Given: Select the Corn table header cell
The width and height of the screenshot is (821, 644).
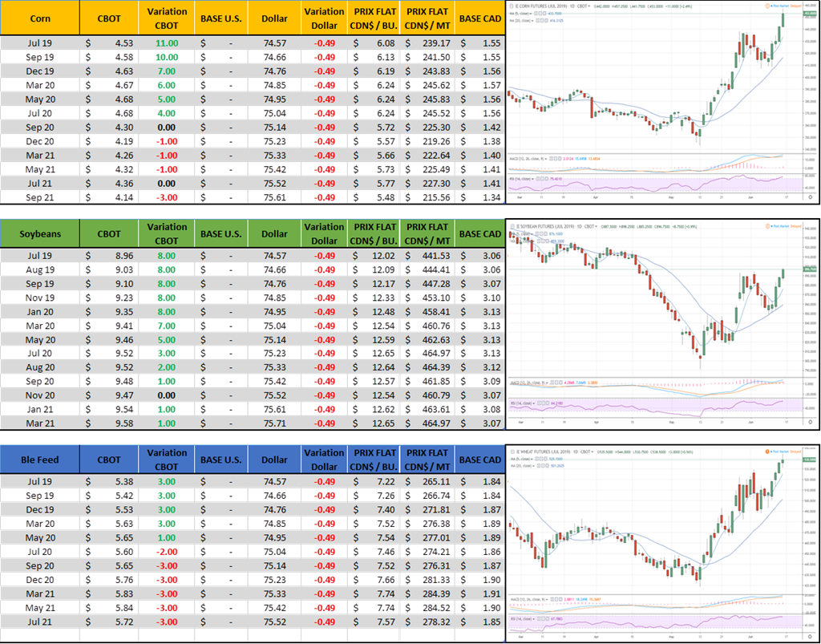Looking at the screenshot, I should (40, 18).
